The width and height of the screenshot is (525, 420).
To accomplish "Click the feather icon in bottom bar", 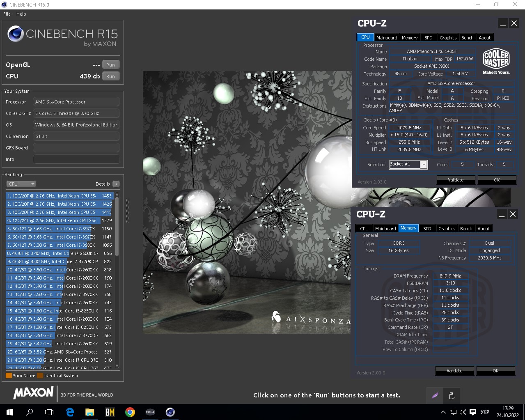I will (x=435, y=395).
